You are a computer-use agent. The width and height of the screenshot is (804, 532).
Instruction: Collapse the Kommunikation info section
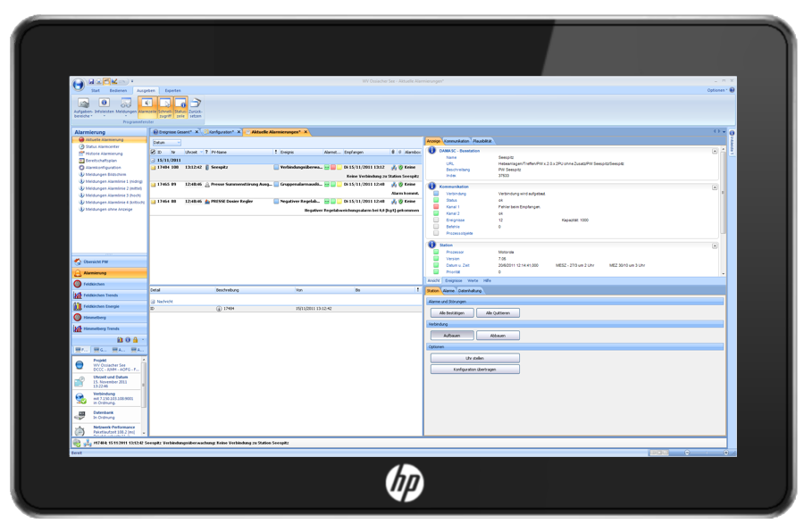point(715,187)
